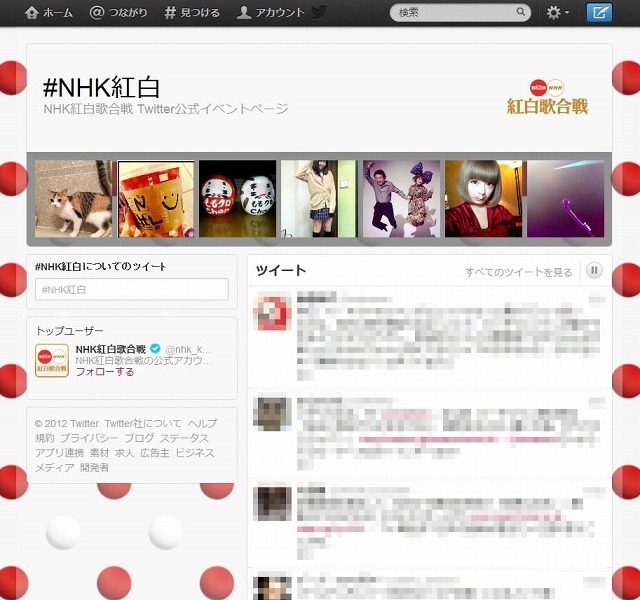Screen dimensions: 640x600
Task: Open the purple stage light photo thumbnail
Action: click(565, 199)
